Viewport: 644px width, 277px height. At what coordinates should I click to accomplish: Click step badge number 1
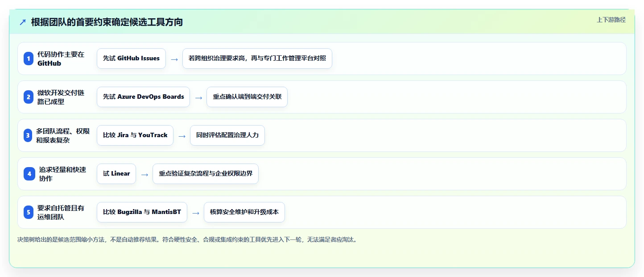click(x=29, y=59)
